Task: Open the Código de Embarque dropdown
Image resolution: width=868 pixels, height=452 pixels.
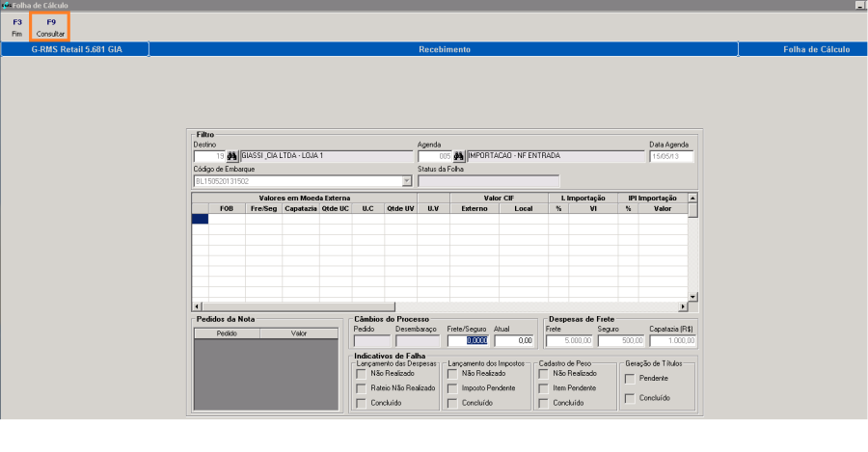Action: tap(406, 180)
